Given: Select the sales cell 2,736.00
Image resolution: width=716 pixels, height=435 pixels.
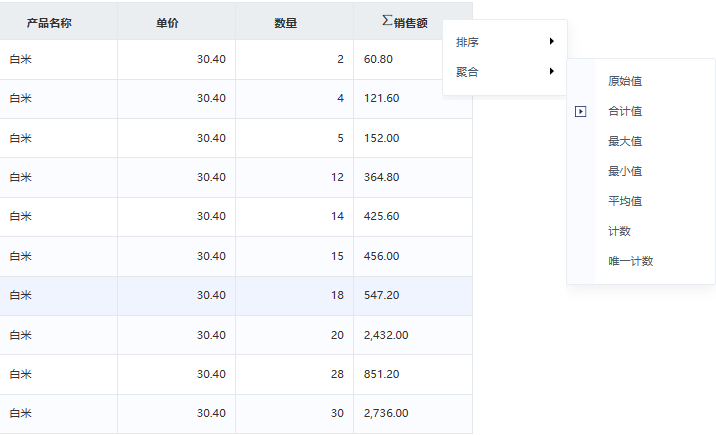Looking at the screenshot, I should click(413, 414).
